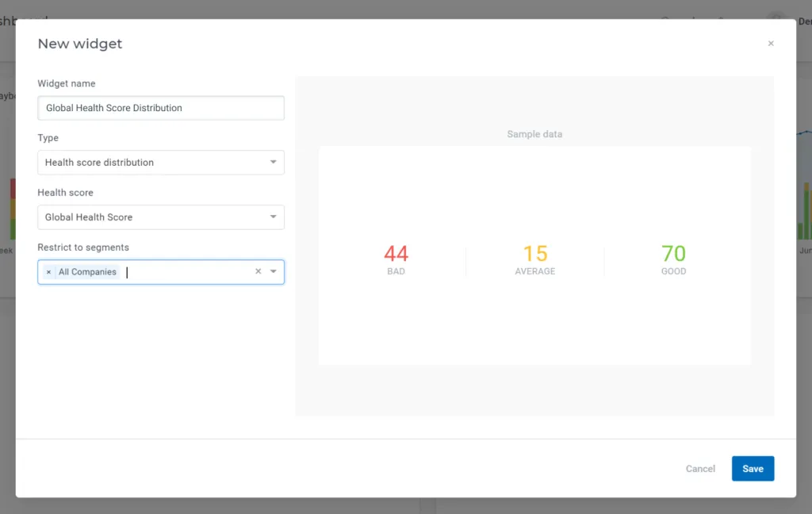The width and height of the screenshot is (812, 514).
Task: Expand the Restrict to segments dropdown arrow
Action: (x=274, y=271)
